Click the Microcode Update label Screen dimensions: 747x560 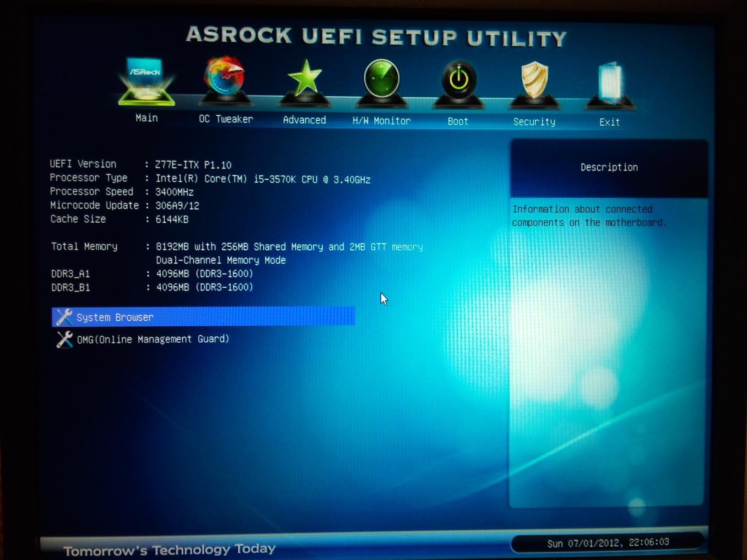(94, 205)
